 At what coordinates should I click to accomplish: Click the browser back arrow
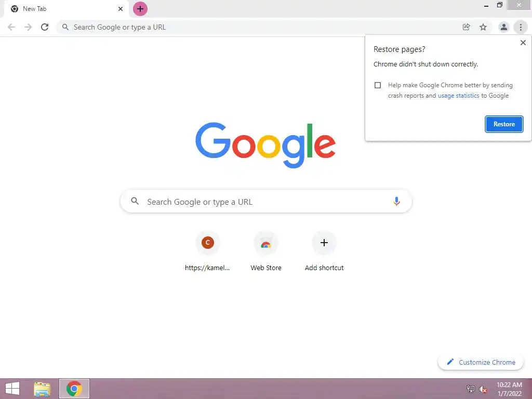click(11, 27)
